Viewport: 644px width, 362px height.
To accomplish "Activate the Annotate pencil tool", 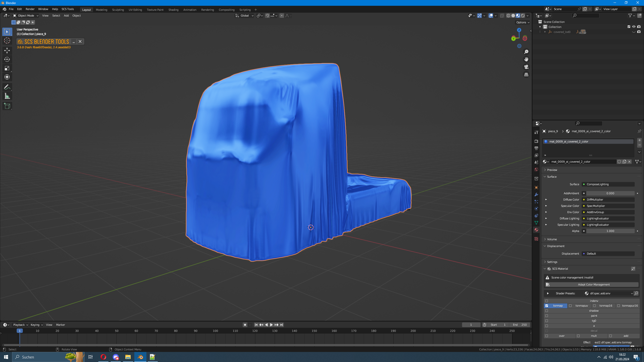I will click(x=7, y=87).
